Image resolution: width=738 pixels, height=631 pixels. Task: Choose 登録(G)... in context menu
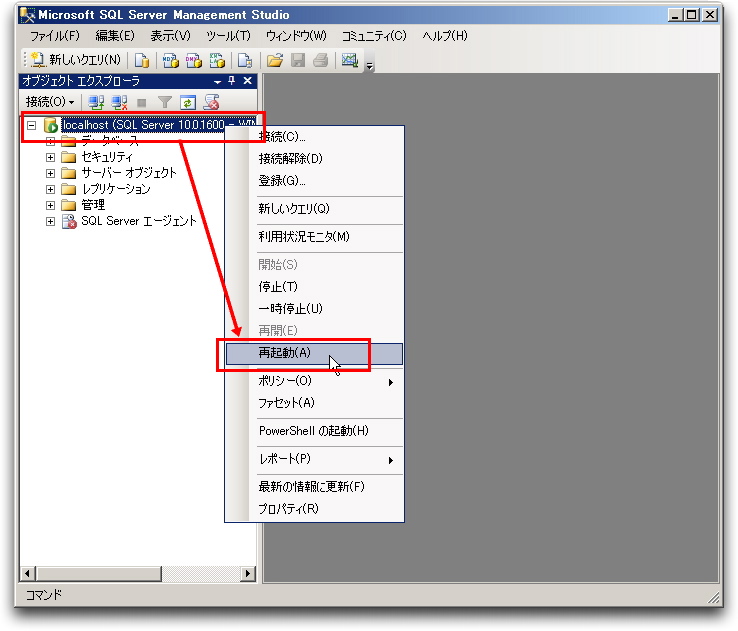pos(314,181)
